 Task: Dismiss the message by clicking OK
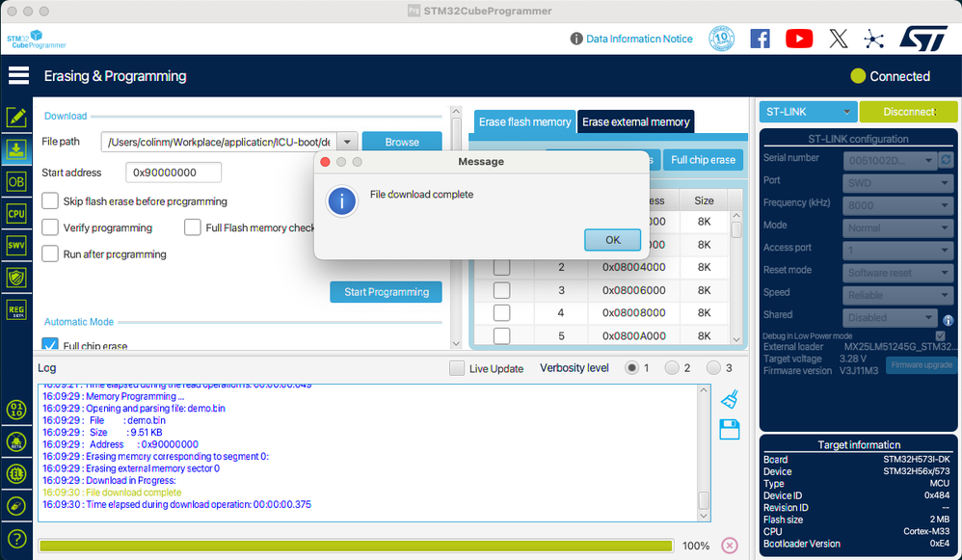[612, 240]
